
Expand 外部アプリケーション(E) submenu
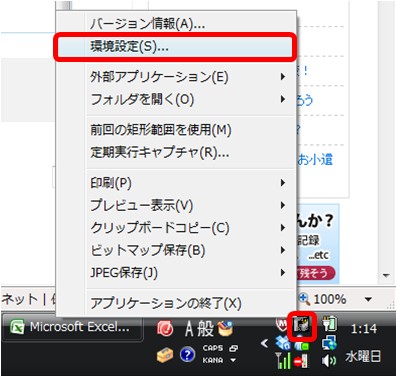click(176, 77)
